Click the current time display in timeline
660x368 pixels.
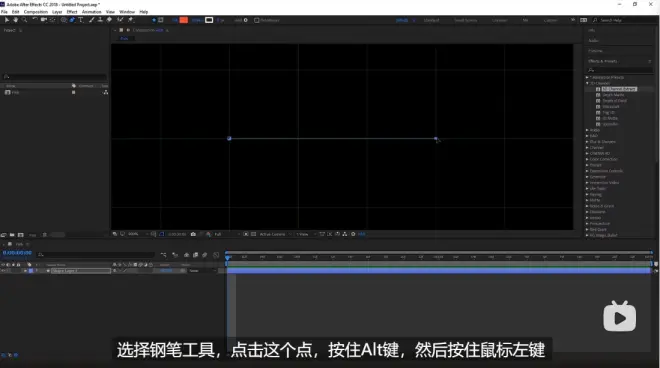click(17, 253)
